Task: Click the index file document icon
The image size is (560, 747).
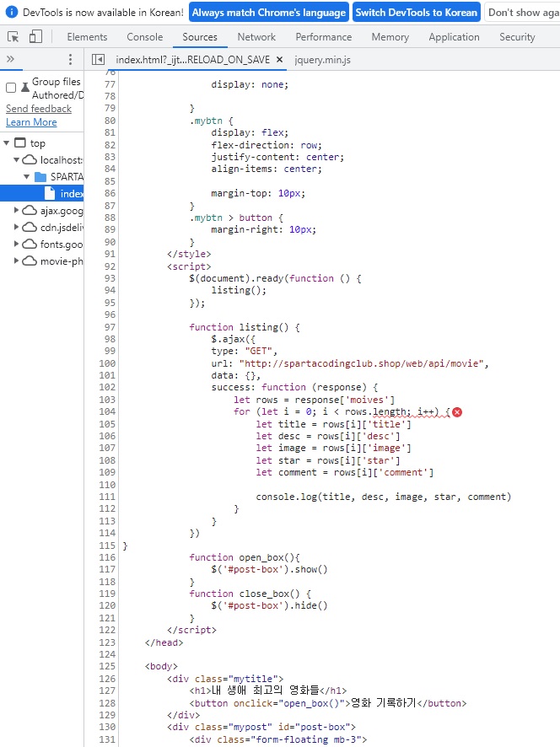Action: pyautogui.click(x=50, y=193)
